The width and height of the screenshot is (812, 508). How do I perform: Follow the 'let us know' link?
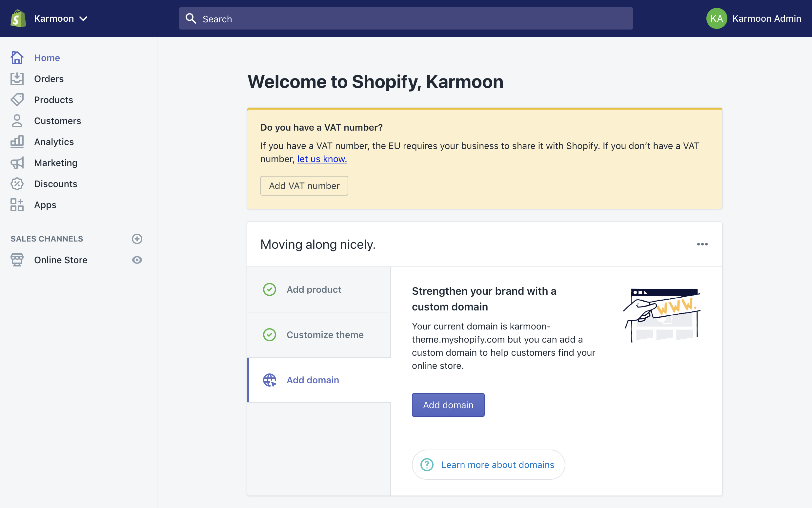pyautogui.click(x=322, y=159)
